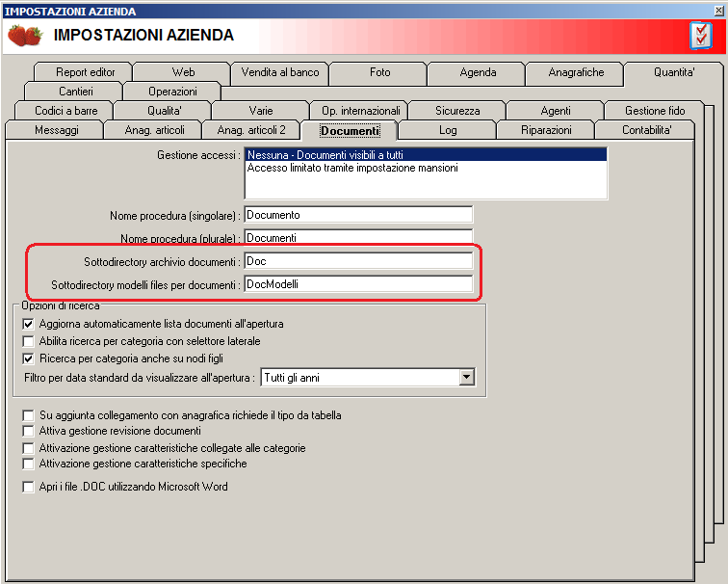Close the Impostazioni Azienda window

[x=718, y=11]
